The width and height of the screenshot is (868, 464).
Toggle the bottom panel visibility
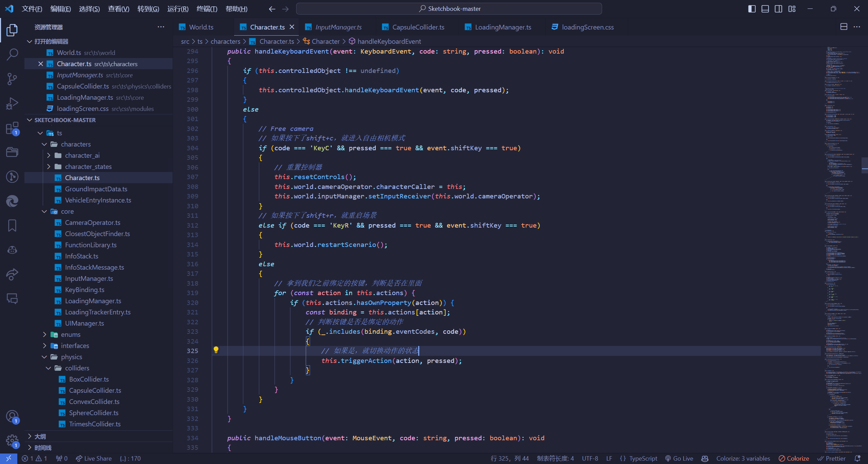[765, 9]
